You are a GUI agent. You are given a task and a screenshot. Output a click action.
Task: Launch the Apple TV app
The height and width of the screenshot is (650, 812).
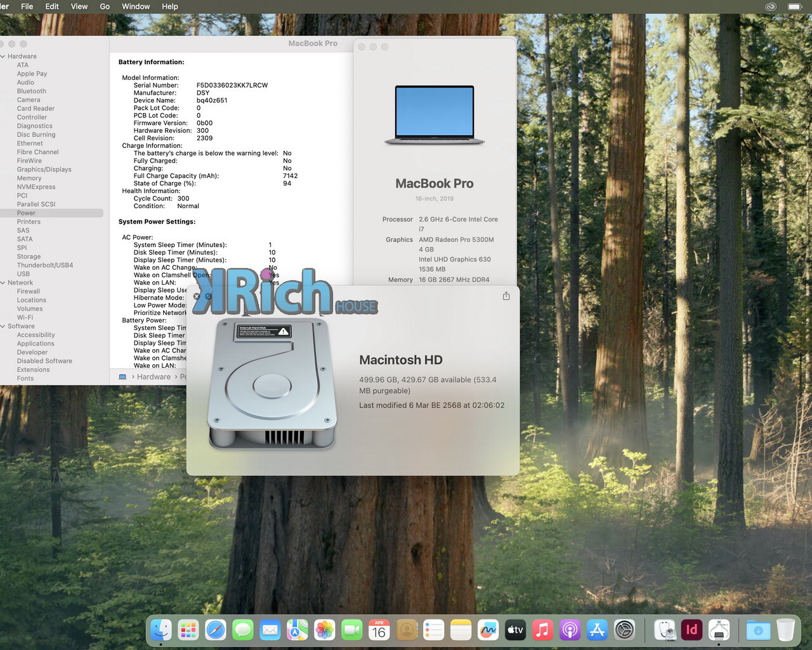click(x=516, y=630)
